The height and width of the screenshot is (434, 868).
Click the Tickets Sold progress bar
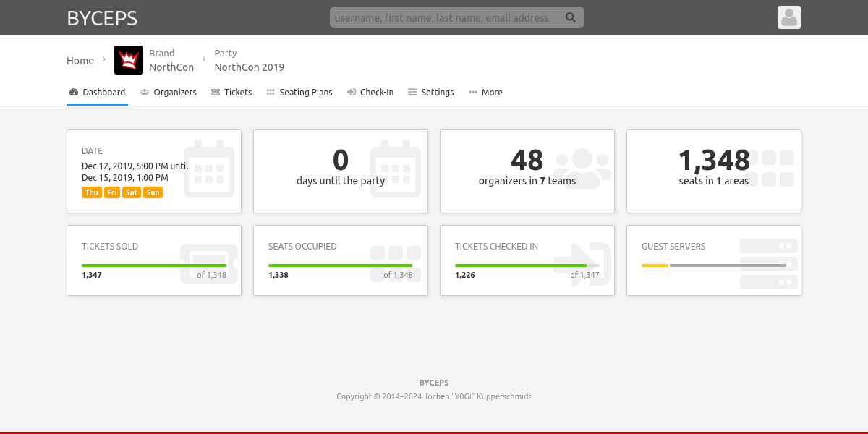point(153,265)
